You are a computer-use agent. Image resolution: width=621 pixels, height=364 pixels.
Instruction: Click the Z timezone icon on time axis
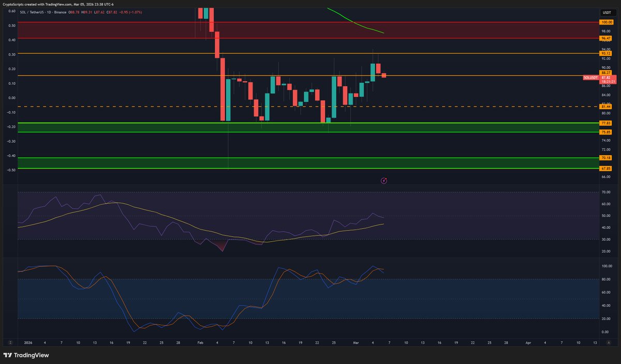coord(10,342)
